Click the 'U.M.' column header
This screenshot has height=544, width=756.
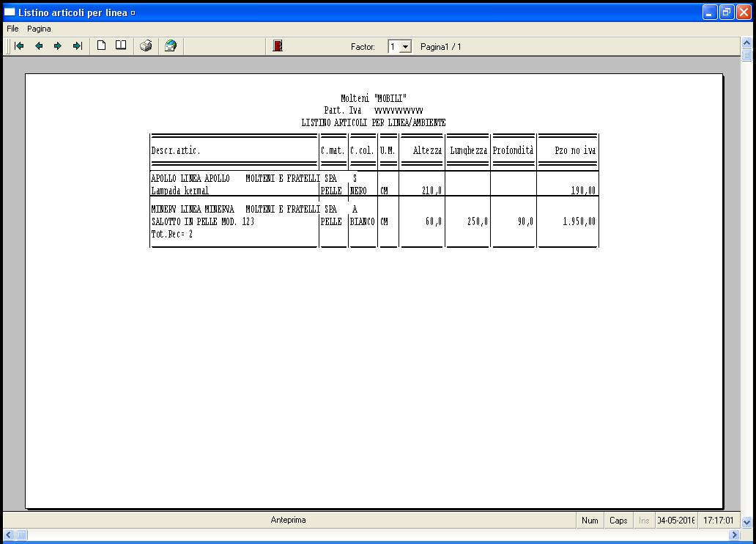tap(388, 150)
